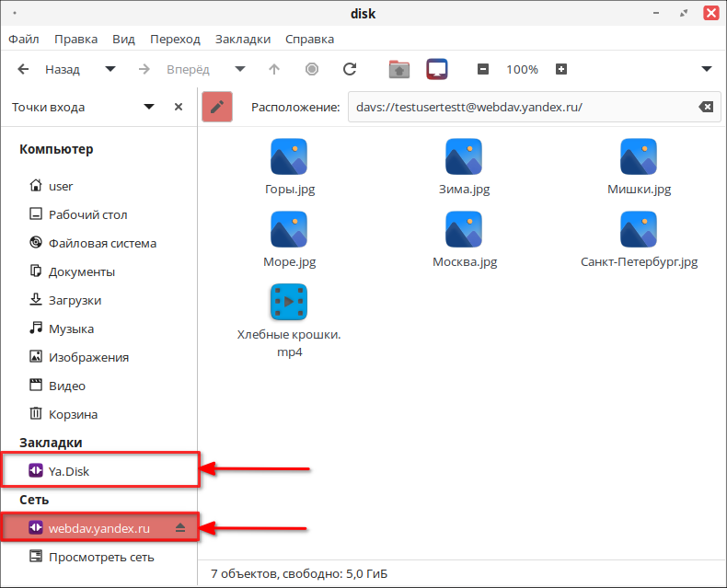Open Корзина in sidebar
The width and height of the screenshot is (727, 588).
point(99,414)
